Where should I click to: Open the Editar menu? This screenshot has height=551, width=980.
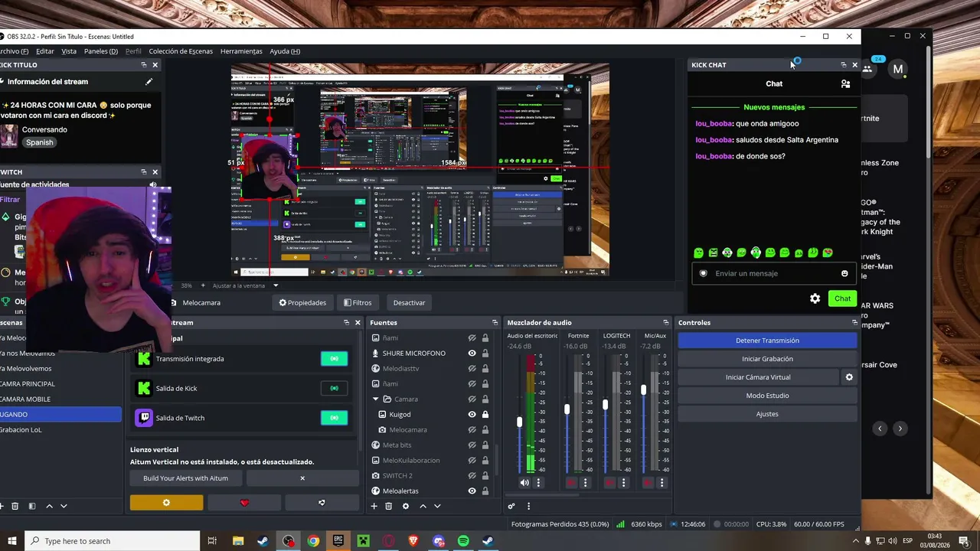coord(45,51)
